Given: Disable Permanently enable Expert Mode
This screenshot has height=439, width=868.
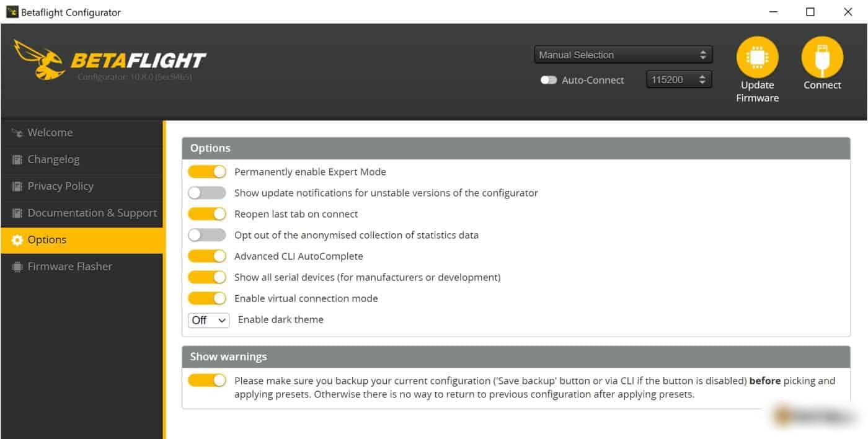Looking at the screenshot, I should coord(207,172).
